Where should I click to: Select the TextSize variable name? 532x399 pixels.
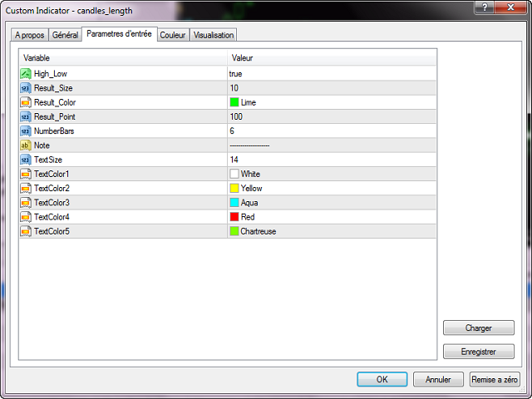48,160
